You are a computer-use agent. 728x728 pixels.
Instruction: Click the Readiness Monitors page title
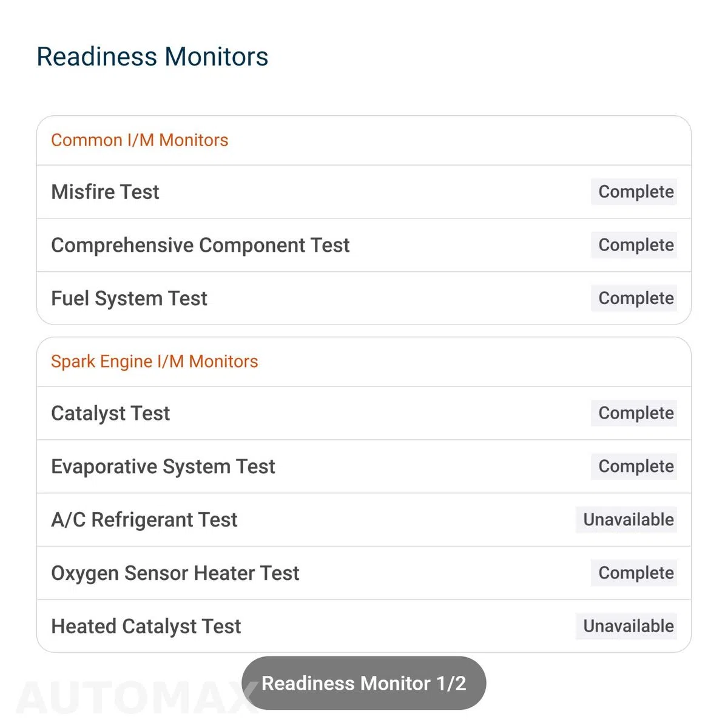(x=152, y=56)
